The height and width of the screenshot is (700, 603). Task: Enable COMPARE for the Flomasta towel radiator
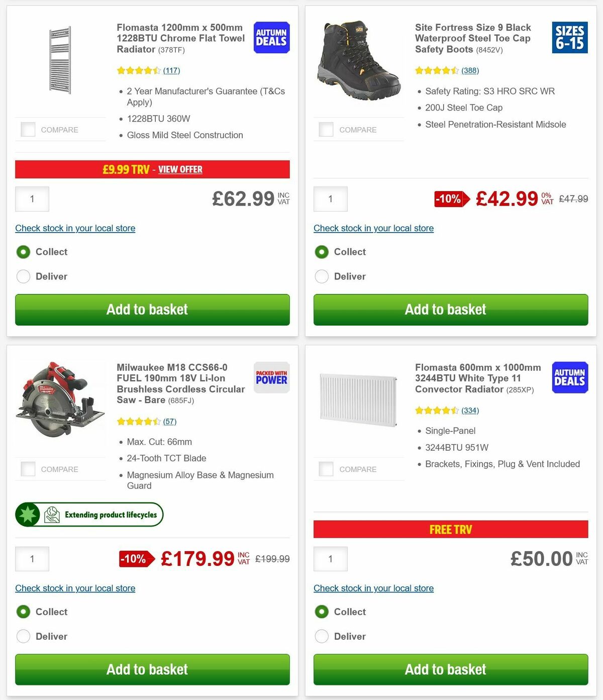(28, 129)
